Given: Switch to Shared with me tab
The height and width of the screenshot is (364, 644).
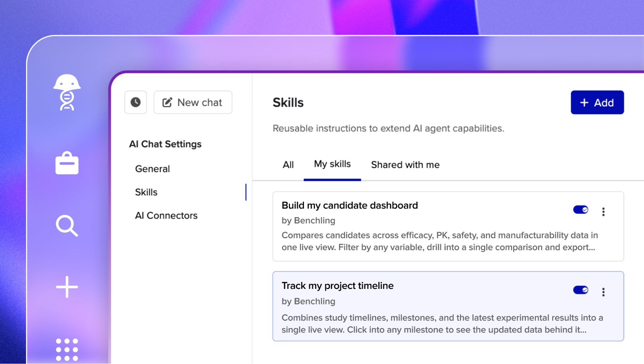Looking at the screenshot, I should tap(405, 165).
